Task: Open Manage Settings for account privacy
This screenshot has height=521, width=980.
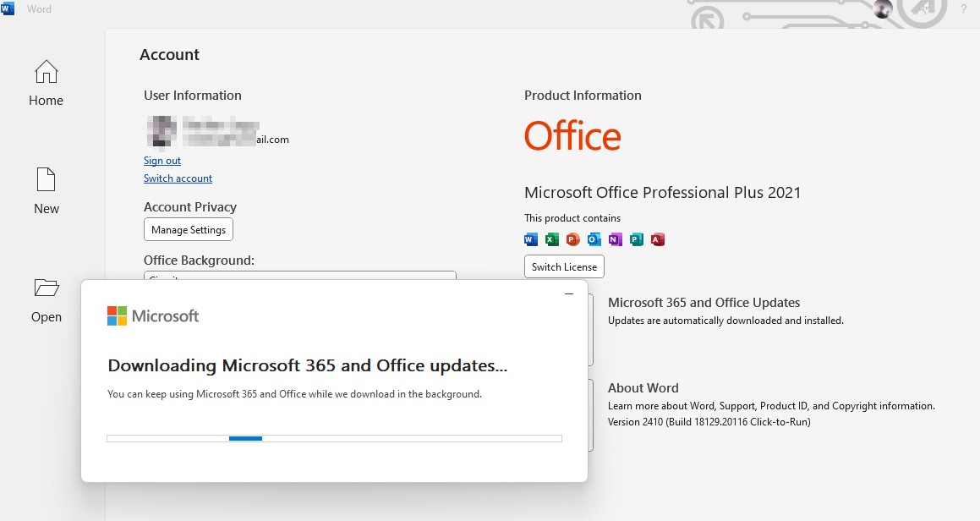Action: click(188, 229)
